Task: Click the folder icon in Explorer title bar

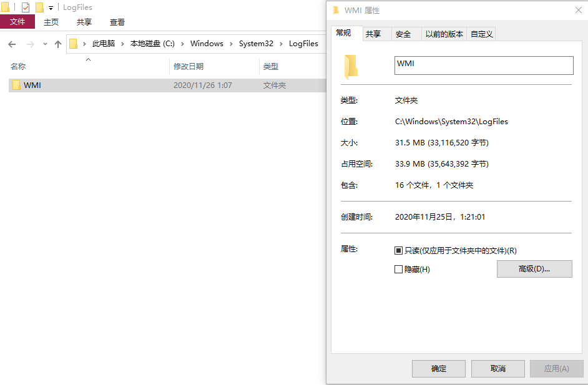Action: 5,7
